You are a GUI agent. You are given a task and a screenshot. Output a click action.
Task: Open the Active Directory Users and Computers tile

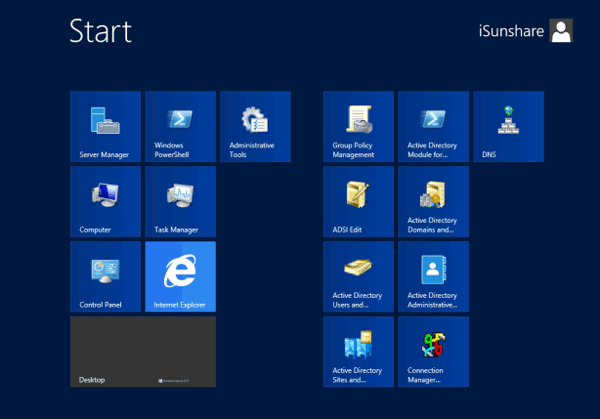(x=359, y=277)
